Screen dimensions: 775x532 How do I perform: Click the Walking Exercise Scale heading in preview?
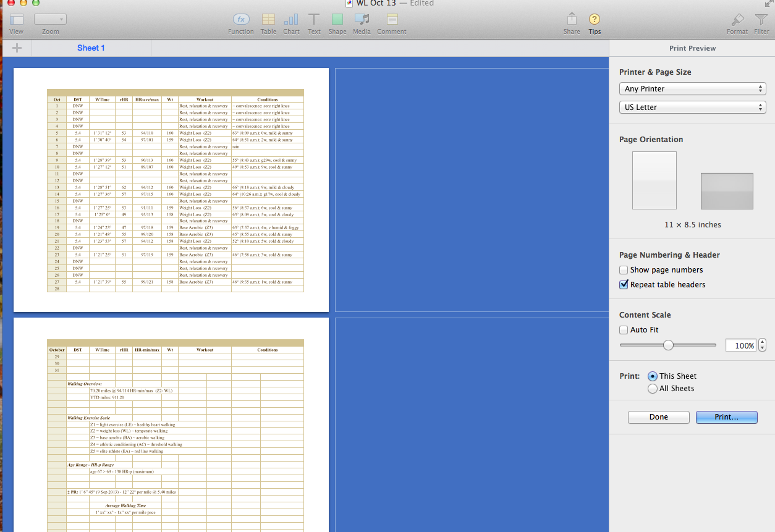(x=89, y=418)
